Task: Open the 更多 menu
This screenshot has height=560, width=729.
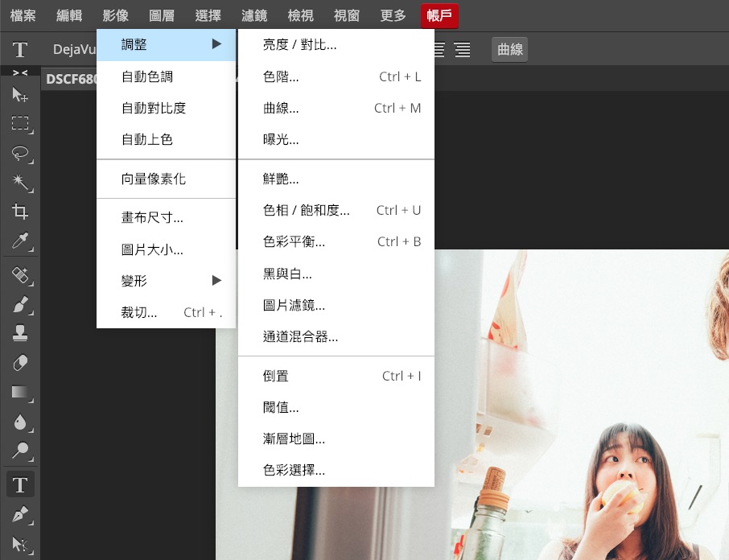Action: click(x=393, y=15)
